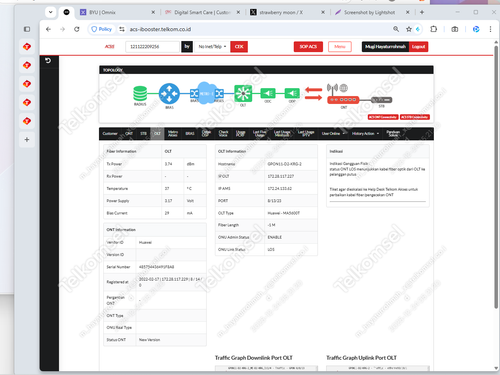Screen dimensions: 500x375
Task: Click the SOP ACS button
Action: click(x=308, y=47)
